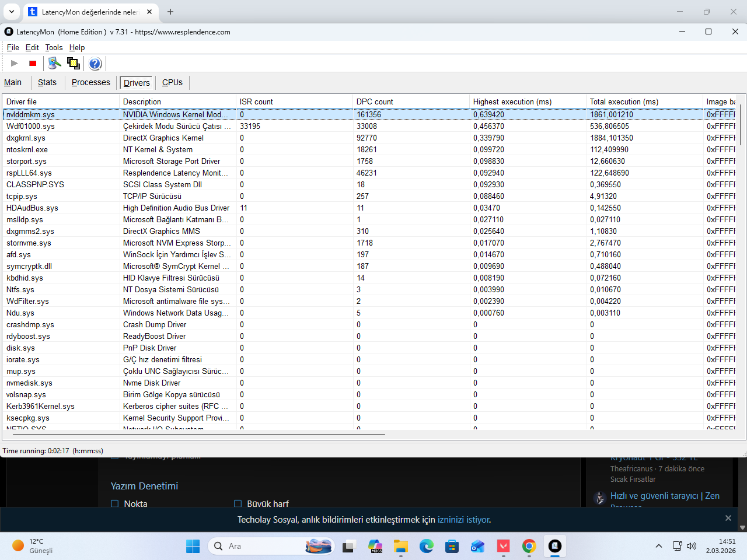The width and height of the screenshot is (747, 560).
Task: Dismiss the Techolay notification banner
Action: pyautogui.click(x=728, y=518)
